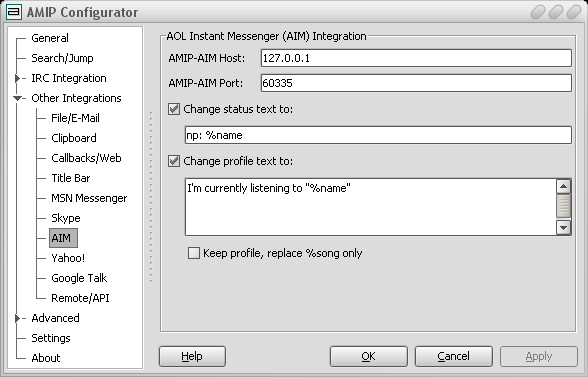Click the profile text scrollbar up arrow
The height and width of the screenshot is (377, 588).
click(564, 186)
